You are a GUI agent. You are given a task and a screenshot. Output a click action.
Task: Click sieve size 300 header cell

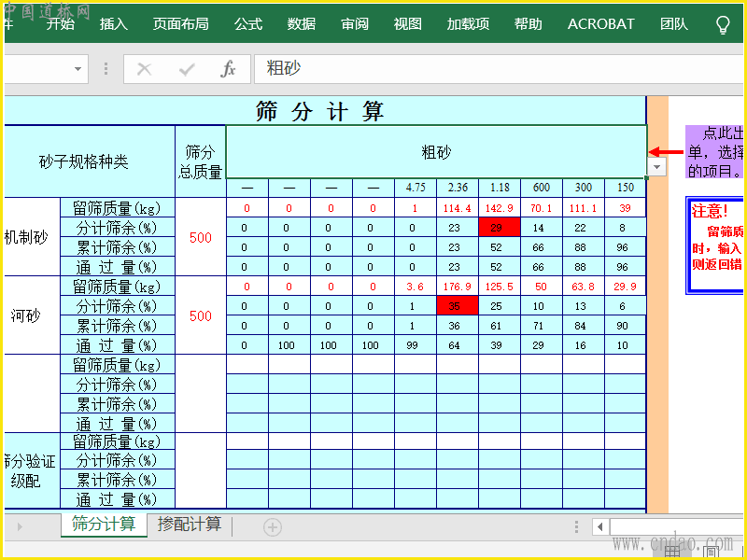tap(583, 188)
